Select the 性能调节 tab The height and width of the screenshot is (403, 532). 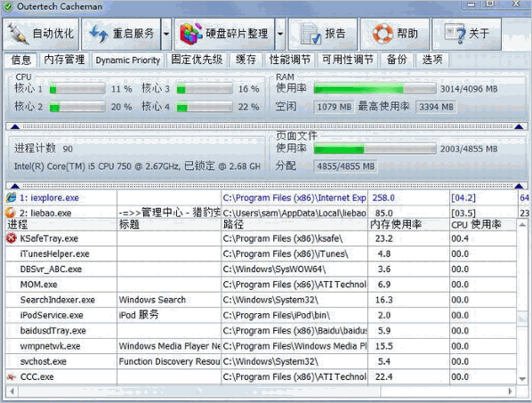(290, 60)
